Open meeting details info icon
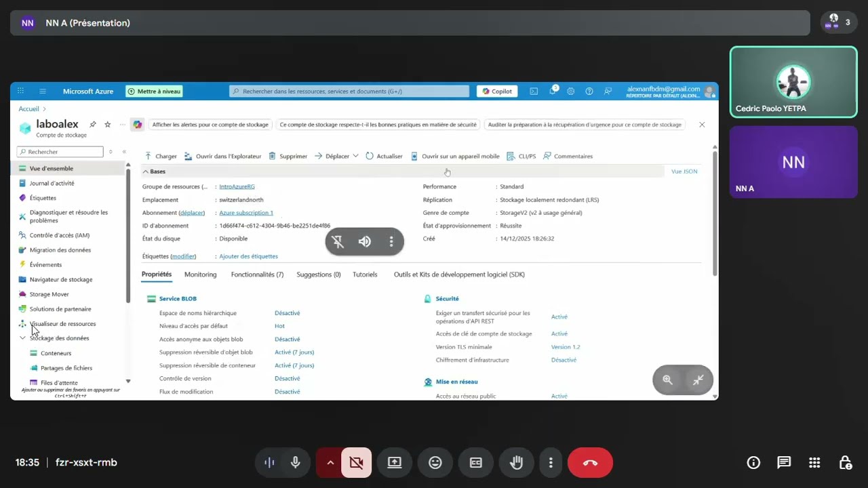This screenshot has width=868, height=488. pyautogui.click(x=753, y=462)
